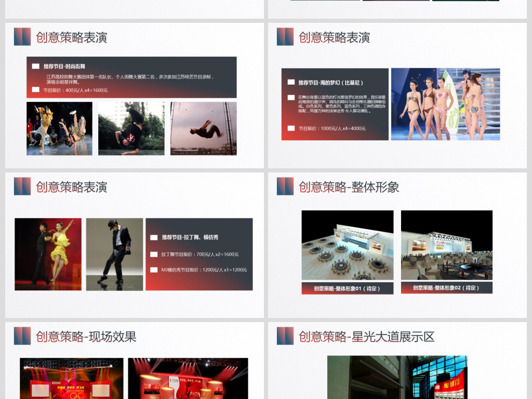Viewport: 532px width, 399px height.
Task: Select the white bullet before 推荐节目-海的梦幻（比基尼）
Action: (x=291, y=83)
